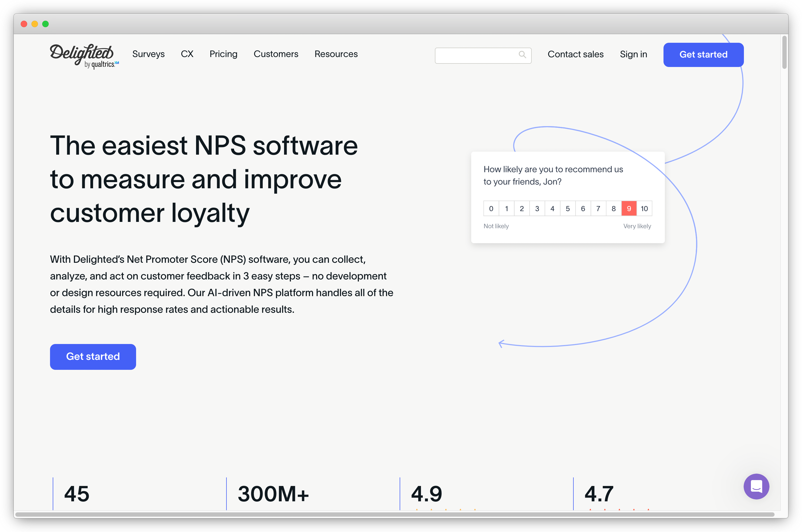Select score 0 on NPS survey widget
The height and width of the screenshot is (532, 802).
click(x=490, y=208)
